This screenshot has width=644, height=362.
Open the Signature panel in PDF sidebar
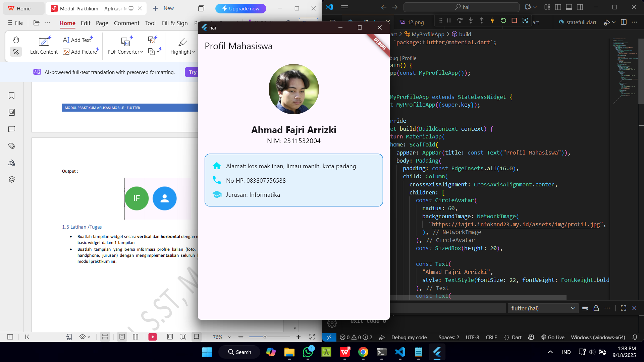click(12, 163)
